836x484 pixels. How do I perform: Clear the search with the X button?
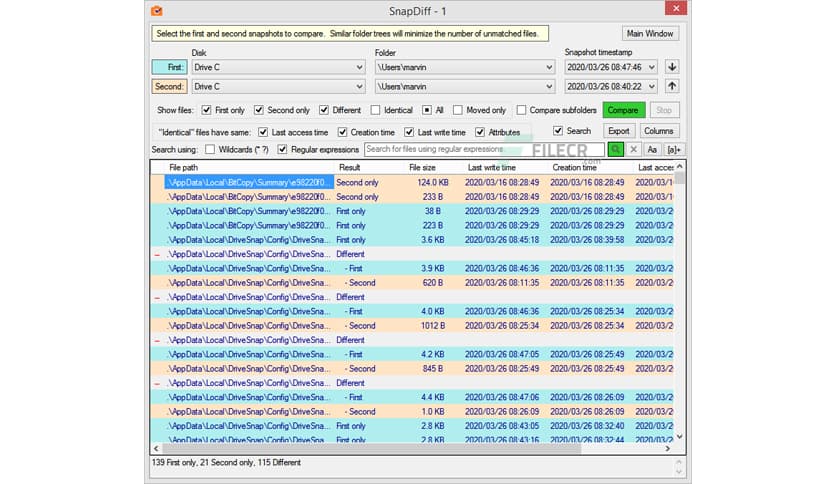[x=633, y=149]
